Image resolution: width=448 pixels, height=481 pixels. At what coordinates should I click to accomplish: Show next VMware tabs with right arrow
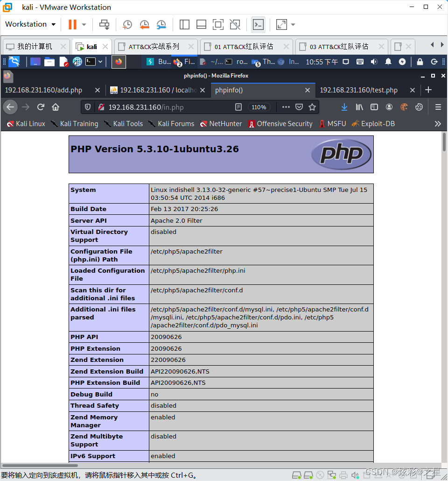tap(442, 45)
